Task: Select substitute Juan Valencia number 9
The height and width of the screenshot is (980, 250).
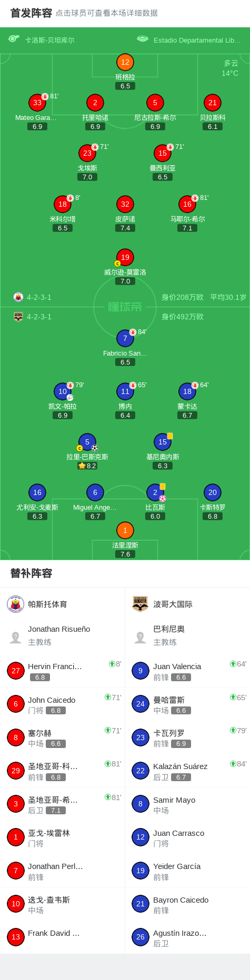Action: click(x=187, y=671)
